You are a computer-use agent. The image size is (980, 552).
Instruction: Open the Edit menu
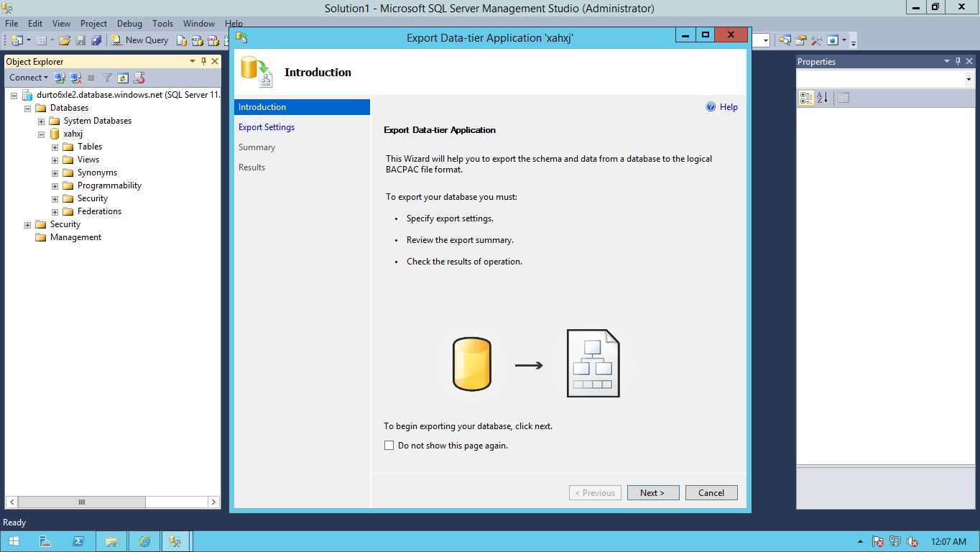pyautogui.click(x=35, y=24)
